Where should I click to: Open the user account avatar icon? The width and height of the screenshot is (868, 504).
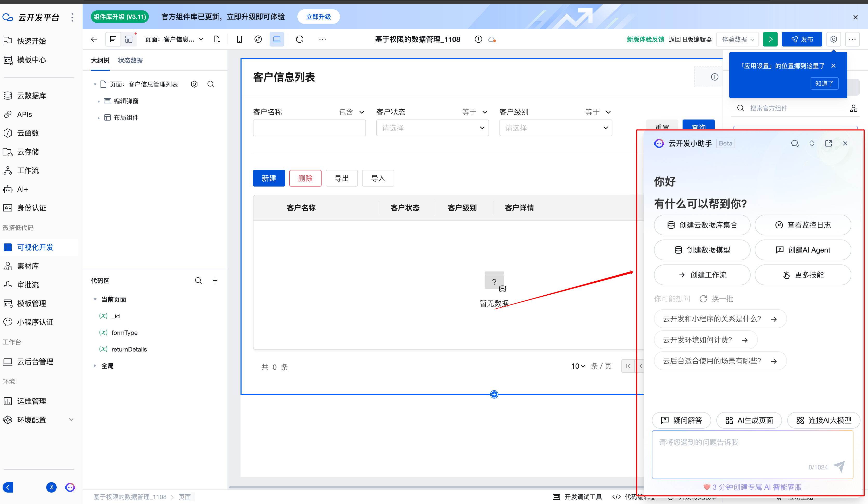51,487
